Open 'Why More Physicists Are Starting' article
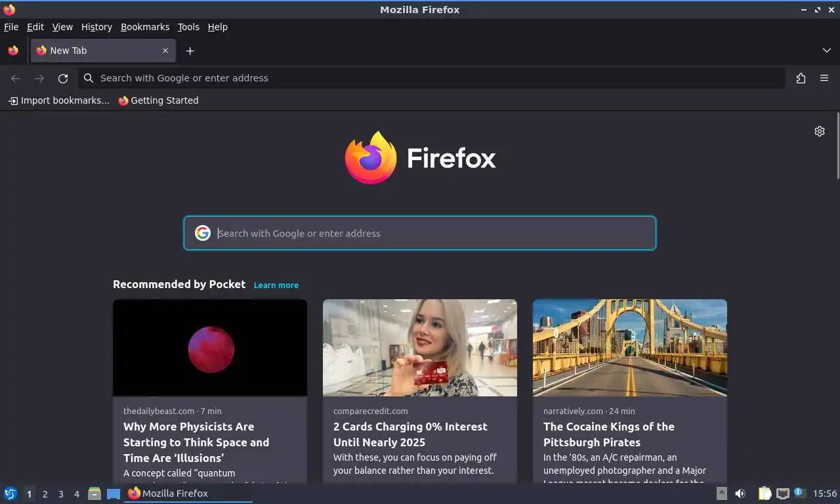Viewport: 840px width, 504px height. coord(196,442)
